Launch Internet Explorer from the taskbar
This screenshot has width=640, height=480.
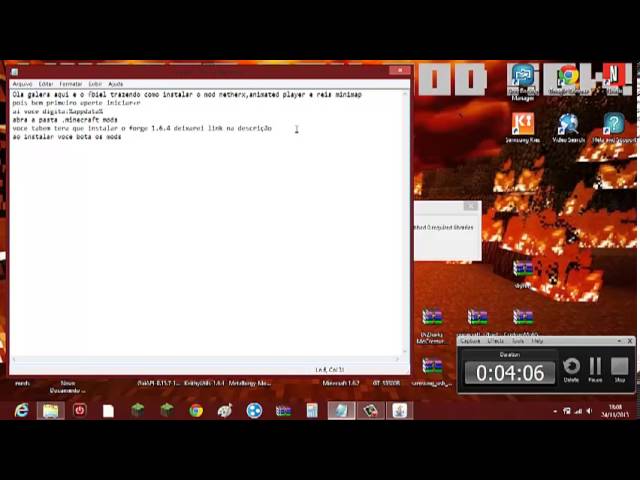[x=22, y=410]
